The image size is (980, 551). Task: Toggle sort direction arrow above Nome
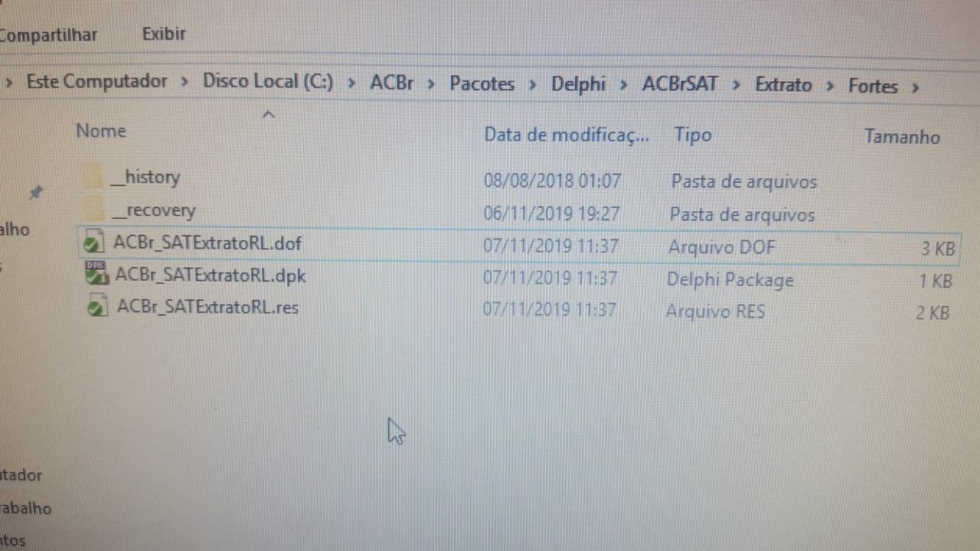[x=268, y=115]
